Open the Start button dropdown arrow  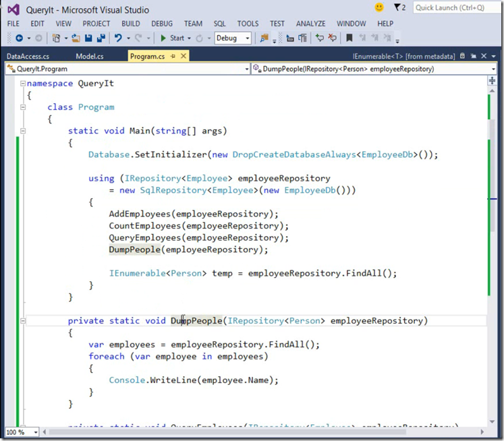click(x=189, y=38)
